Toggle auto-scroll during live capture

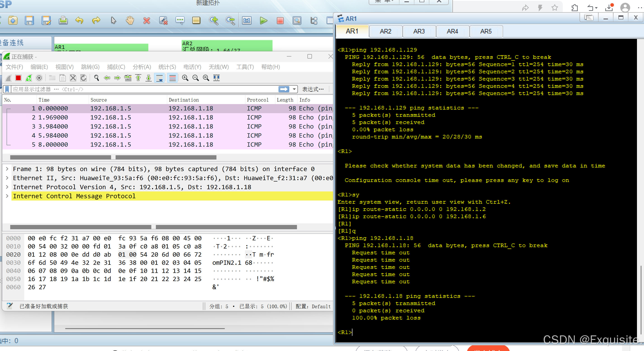coord(159,78)
